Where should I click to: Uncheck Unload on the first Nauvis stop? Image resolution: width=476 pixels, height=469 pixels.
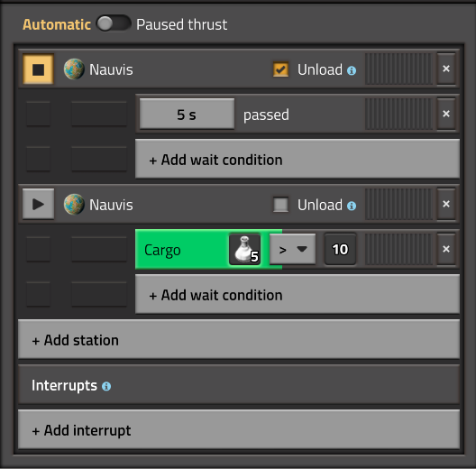280,69
